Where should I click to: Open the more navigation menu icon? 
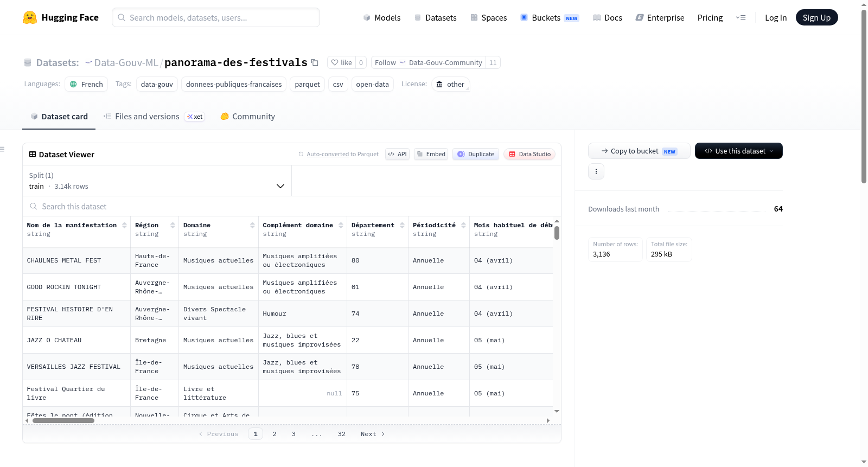click(741, 17)
